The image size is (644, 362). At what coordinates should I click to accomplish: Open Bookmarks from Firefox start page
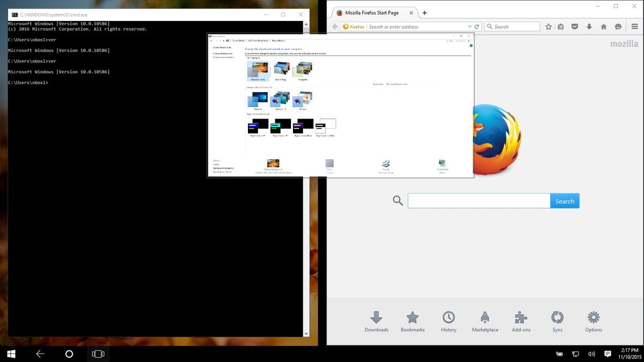click(412, 316)
